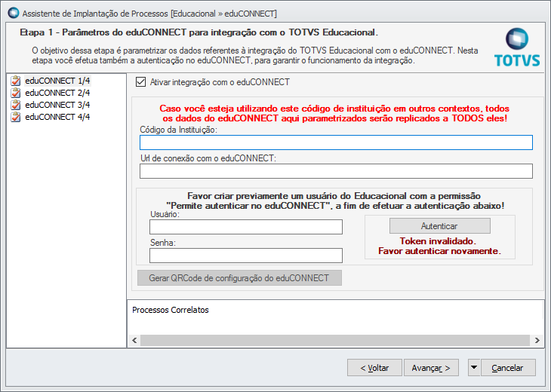This screenshot has width=551, height=392.
Task: Open the dropdown arrow beside Cancelar
Action: tap(473, 368)
